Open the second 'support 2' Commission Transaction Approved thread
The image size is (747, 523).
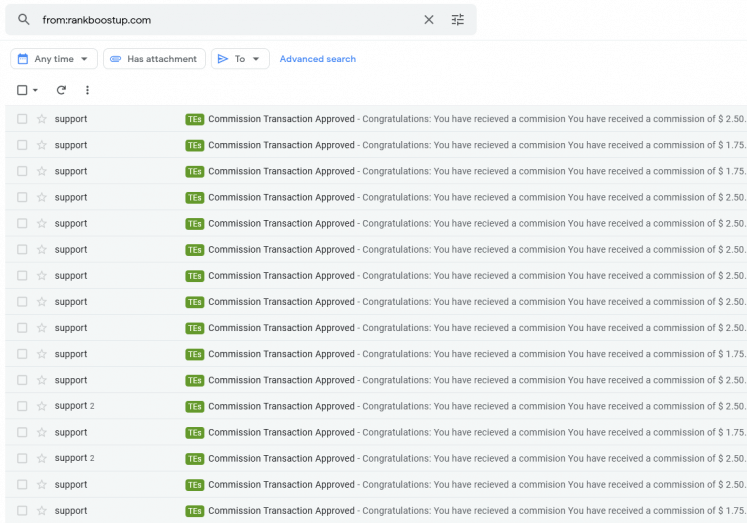click(x=376, y=458)
